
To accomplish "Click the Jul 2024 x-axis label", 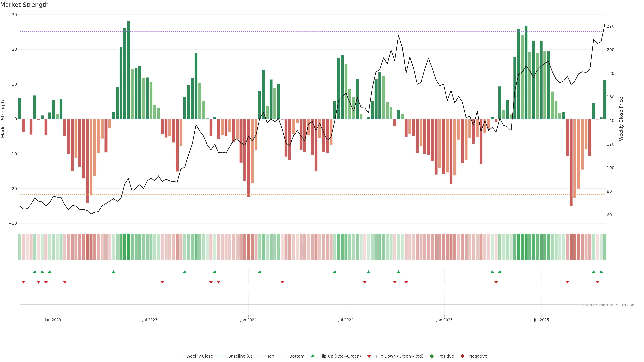I will pyautogui.click(x=346, y=320).
